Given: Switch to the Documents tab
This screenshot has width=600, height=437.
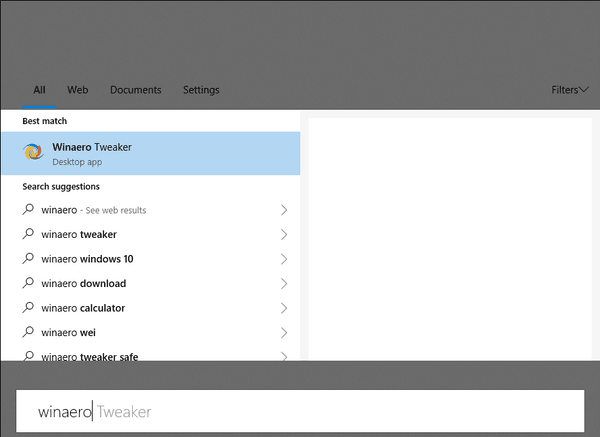Looking at the screenshot, I should [x=135, y=90].
